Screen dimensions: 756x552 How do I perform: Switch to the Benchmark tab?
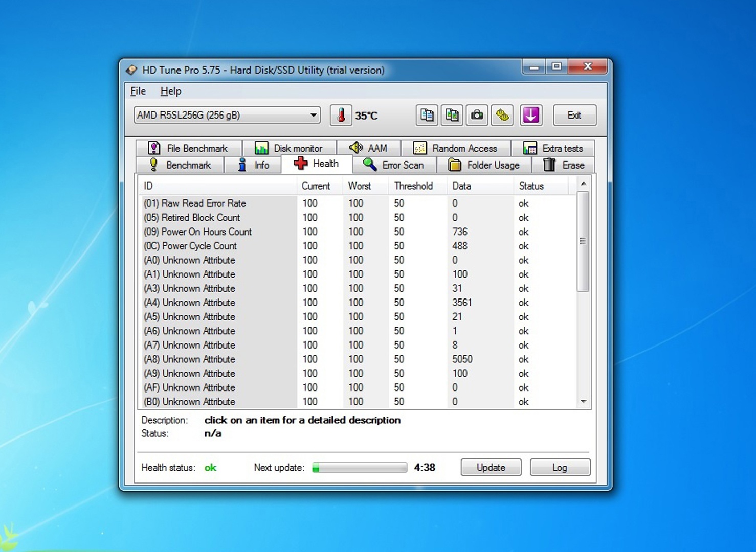[180, 165]
